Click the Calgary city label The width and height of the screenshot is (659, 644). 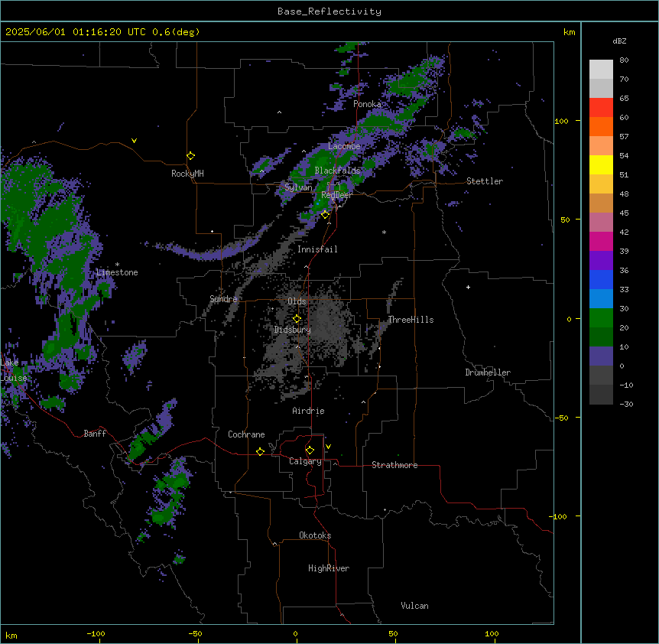tap(305, 461)
